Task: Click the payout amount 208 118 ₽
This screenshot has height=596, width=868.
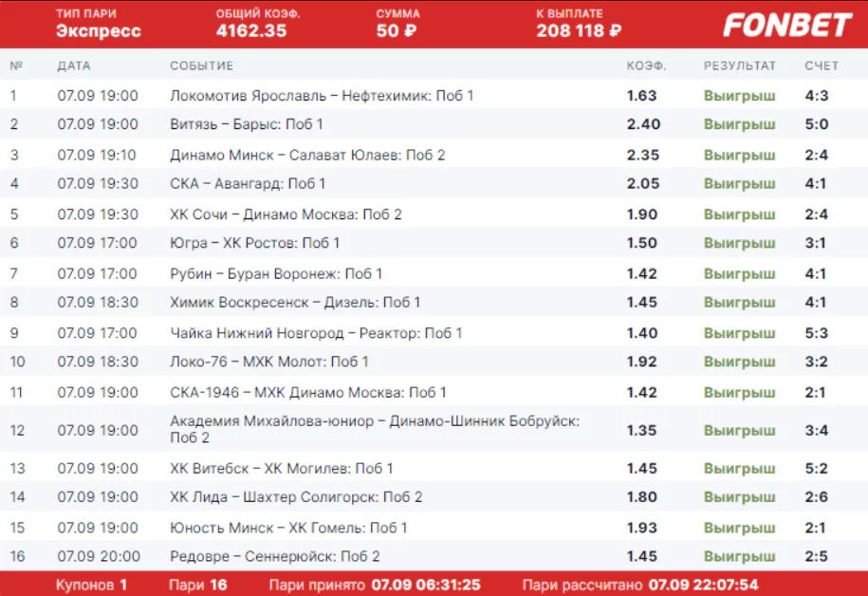Action: tap(579, 31)
